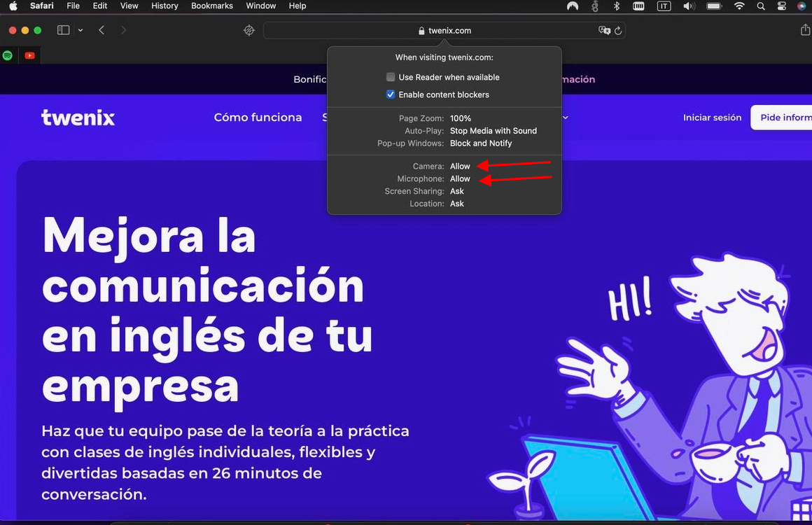Screen dimensions: 812x525
Task: Toggle Safari sidebar button
Action: (x=63, y=30)
